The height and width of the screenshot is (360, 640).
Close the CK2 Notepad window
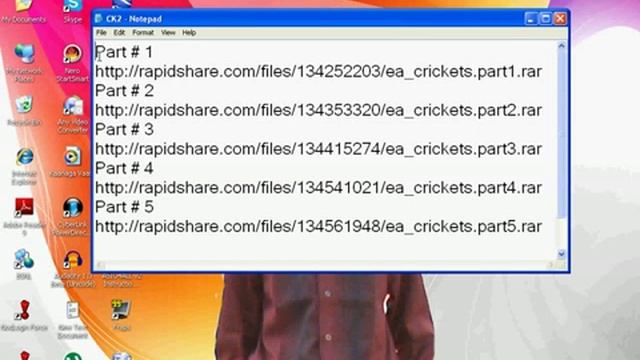560,19
